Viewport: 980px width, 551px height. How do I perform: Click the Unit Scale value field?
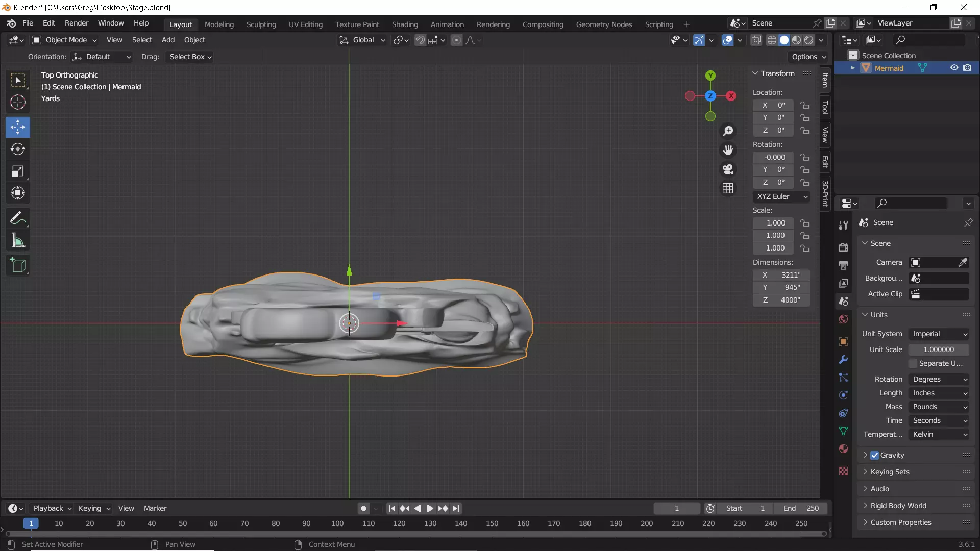coord(938,349)
